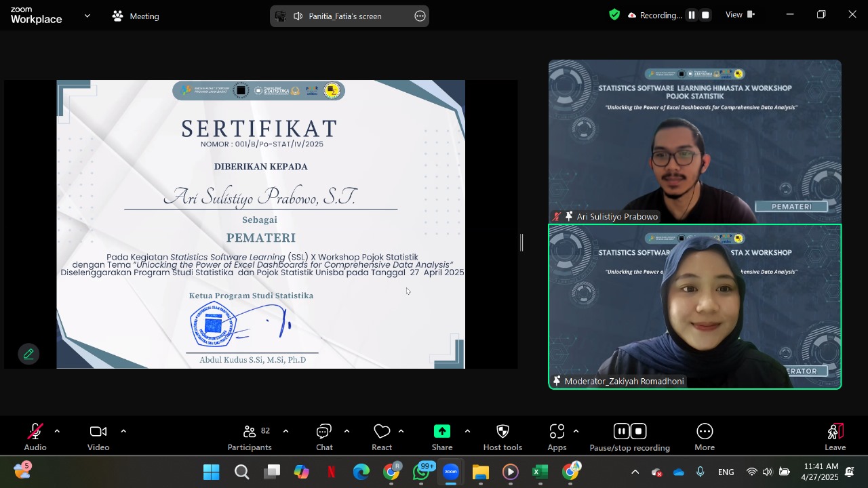
Task: Pause recording from top bar
Action: coord(692,15)
